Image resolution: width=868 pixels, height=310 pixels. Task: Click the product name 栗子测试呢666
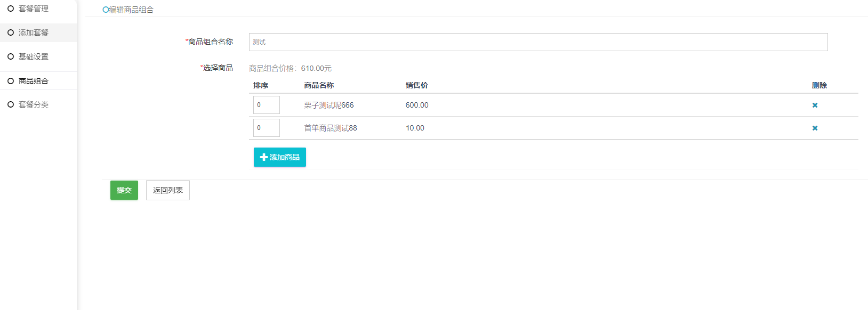328,105
